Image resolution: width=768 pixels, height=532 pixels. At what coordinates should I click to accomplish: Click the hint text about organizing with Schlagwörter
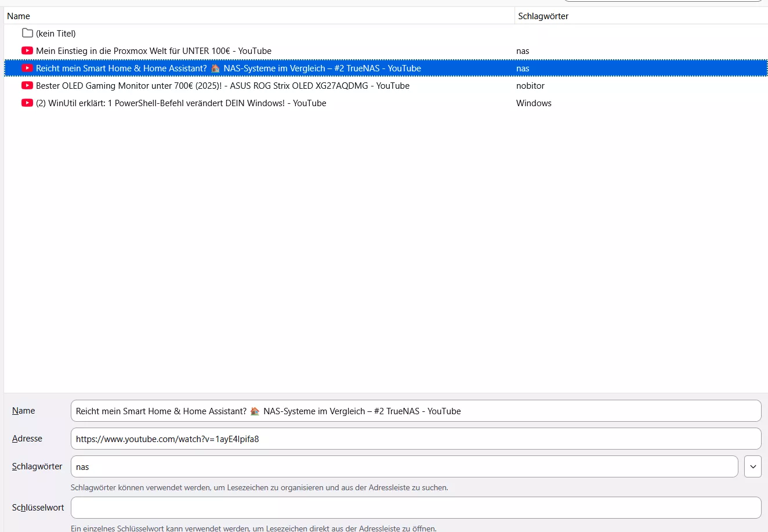pyautogui.click(x=259, y=487)
